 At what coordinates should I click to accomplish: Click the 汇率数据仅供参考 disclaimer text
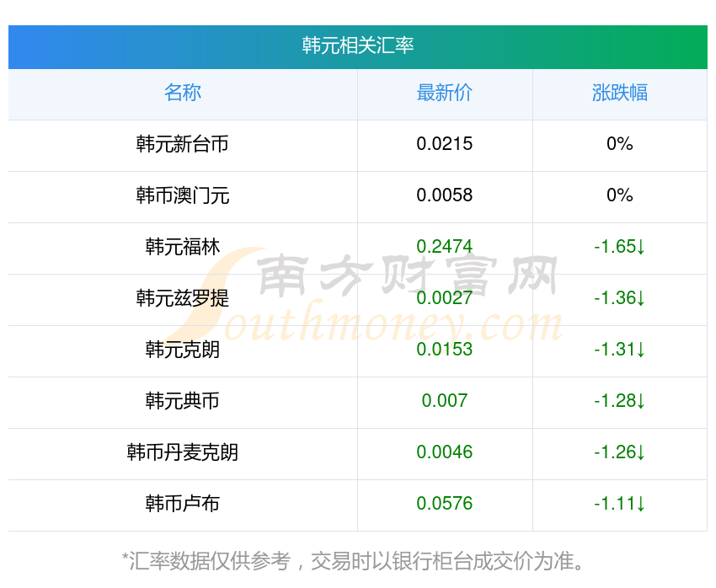coord(353,561)
